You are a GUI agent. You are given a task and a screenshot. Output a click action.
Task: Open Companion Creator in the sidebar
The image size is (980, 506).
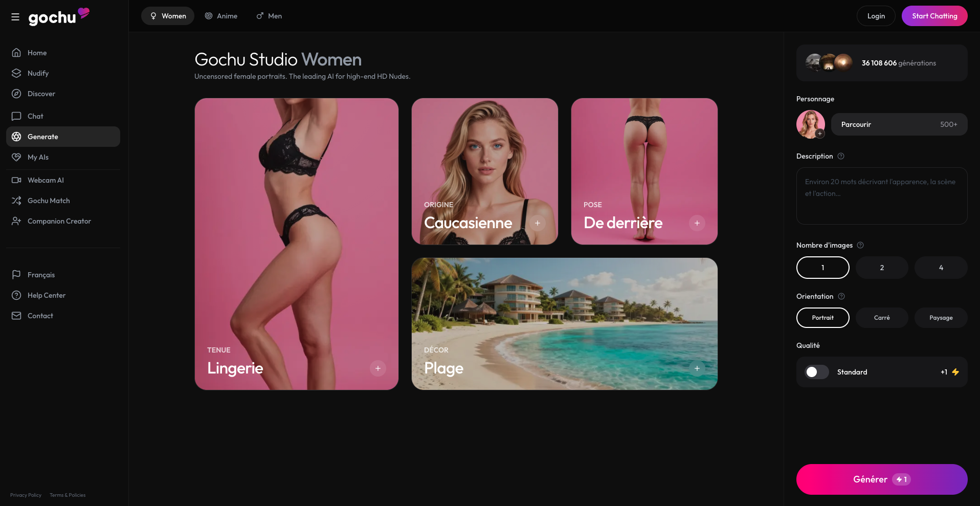(63, 221)
